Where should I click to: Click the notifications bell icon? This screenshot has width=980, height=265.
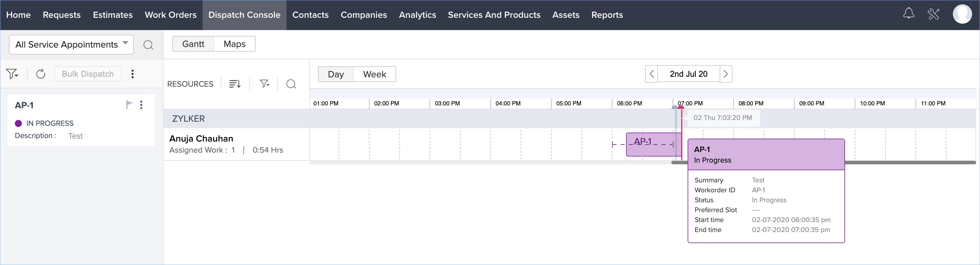(909, 14)
